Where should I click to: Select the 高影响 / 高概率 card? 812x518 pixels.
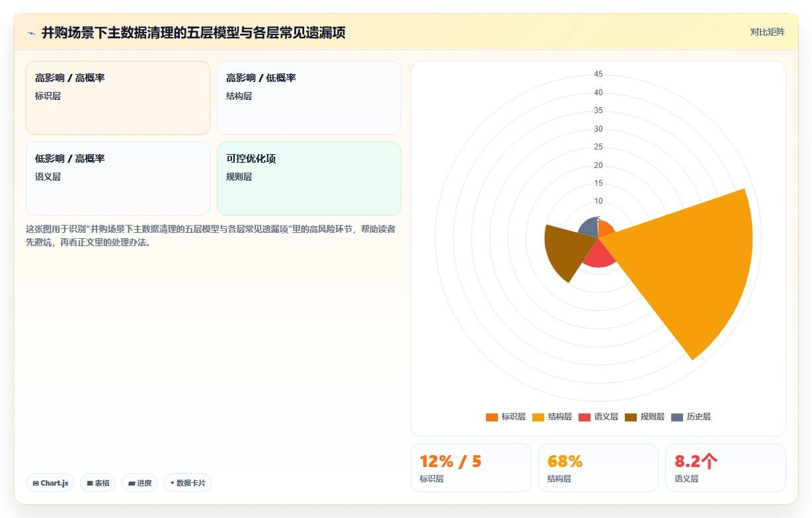[118, 98]
